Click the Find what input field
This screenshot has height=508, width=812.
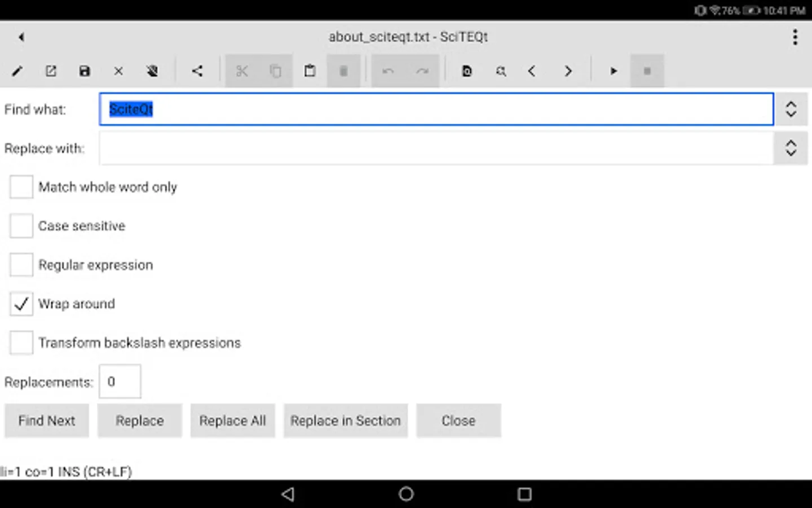436,109
